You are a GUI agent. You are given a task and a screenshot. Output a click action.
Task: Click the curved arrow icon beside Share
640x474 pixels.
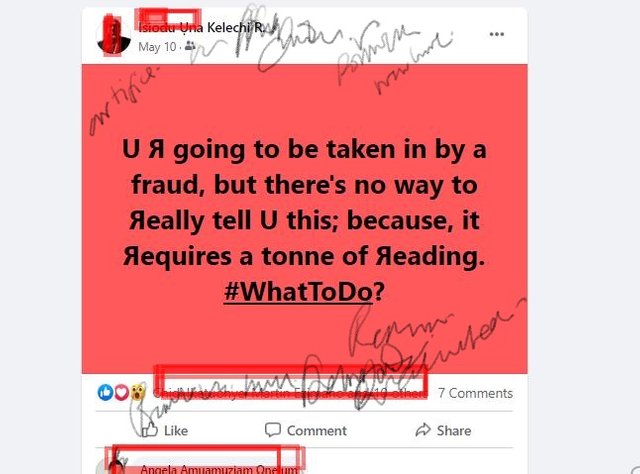423,429
